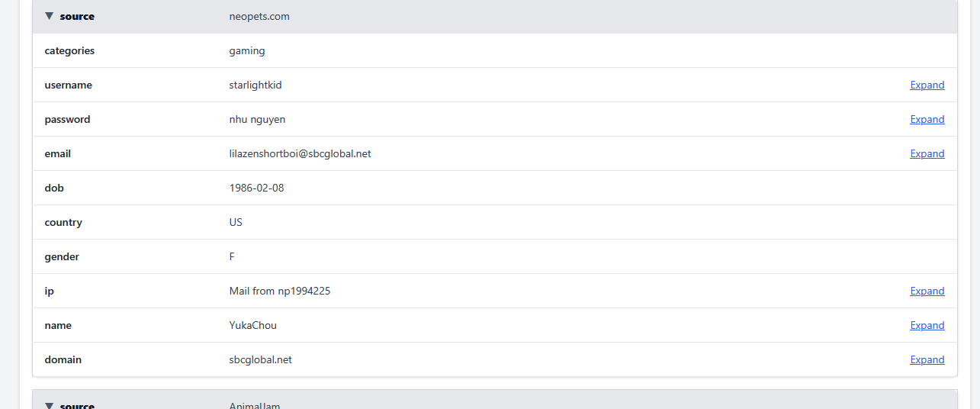Click the username field value
The height and width of the screenshot is (409, 980).
255,85
